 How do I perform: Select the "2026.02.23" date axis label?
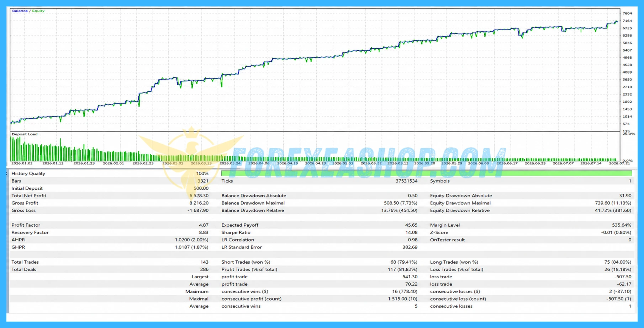[x=143, y=163]
